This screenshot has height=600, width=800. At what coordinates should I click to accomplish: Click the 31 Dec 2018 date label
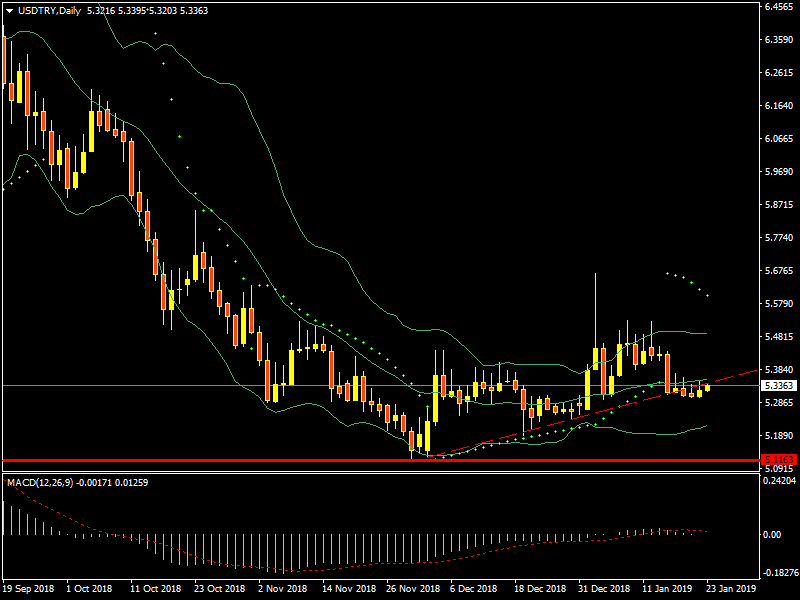click(x=606, y=590)
